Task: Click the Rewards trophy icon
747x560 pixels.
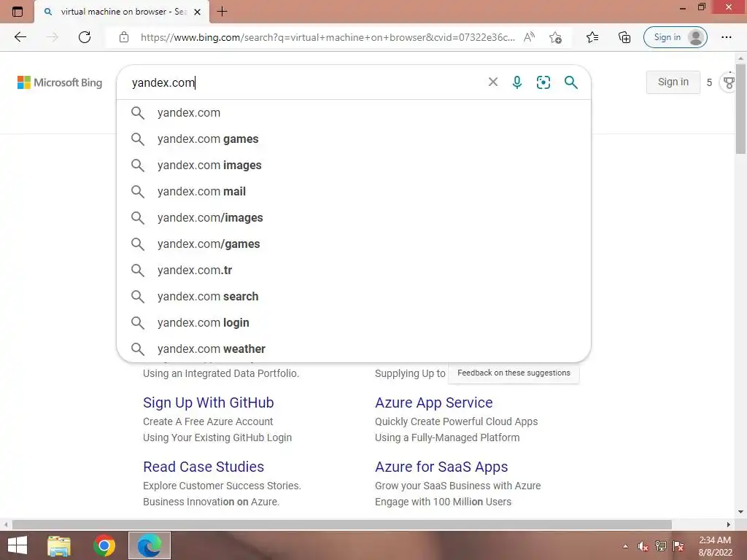Action: coord(729,82)
